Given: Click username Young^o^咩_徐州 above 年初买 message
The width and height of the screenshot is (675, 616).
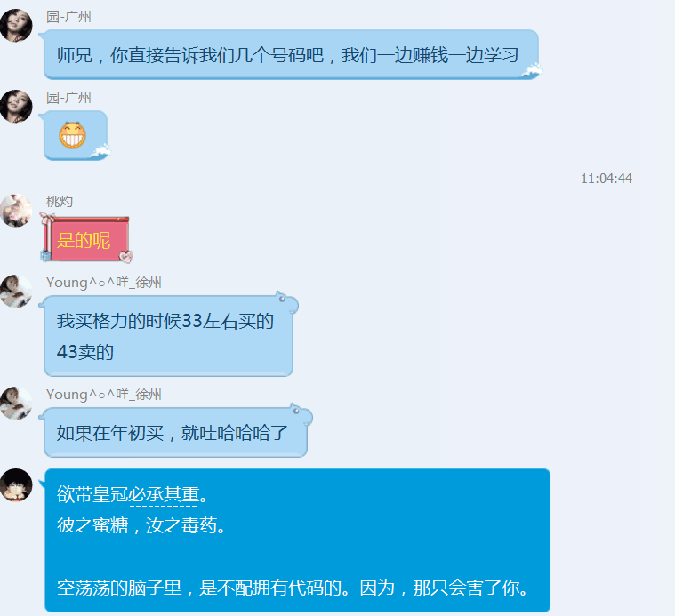Looking at the screenshot, I should point(104,395).
